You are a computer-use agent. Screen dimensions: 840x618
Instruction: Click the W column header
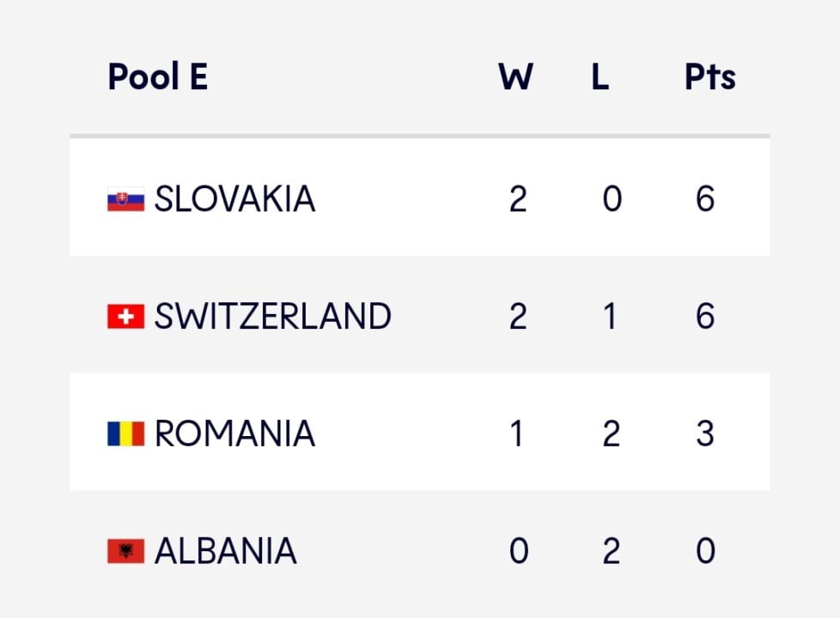click(515, 77)
